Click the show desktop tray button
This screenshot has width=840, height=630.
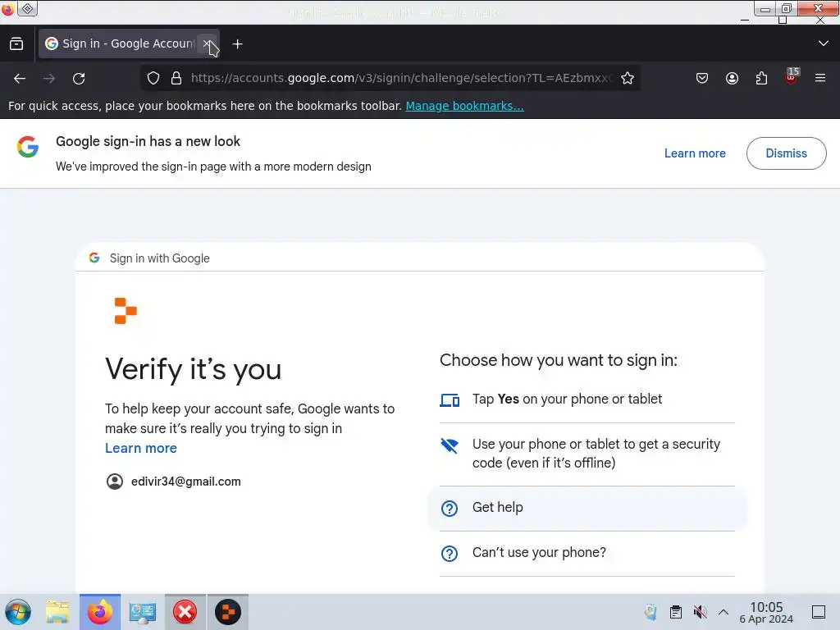tap(819, 612)
